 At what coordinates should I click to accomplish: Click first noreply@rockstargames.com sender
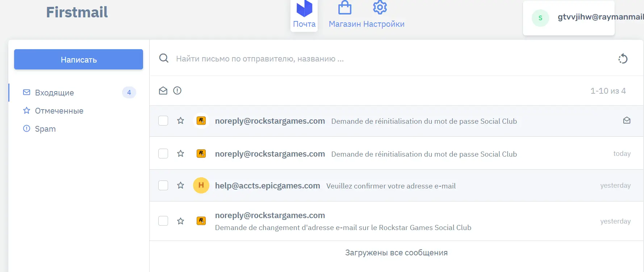click(270, 121)
